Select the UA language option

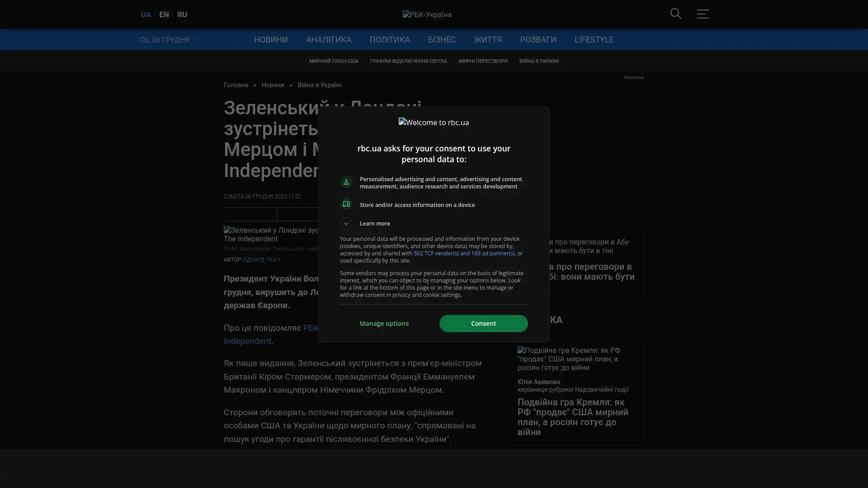coord(146,14)
